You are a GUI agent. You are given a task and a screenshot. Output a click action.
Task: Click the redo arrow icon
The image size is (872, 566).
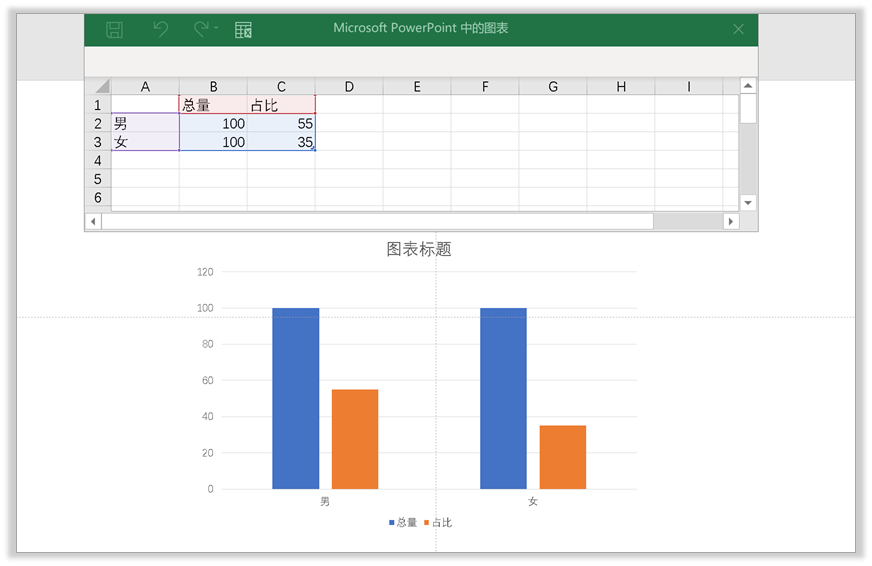pyautogui.click(x=201, y=29)
